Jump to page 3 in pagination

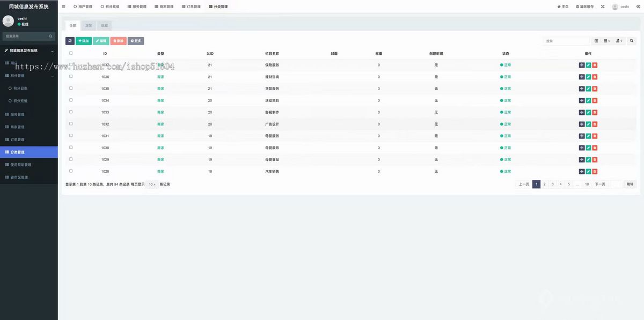pos(552,184)
